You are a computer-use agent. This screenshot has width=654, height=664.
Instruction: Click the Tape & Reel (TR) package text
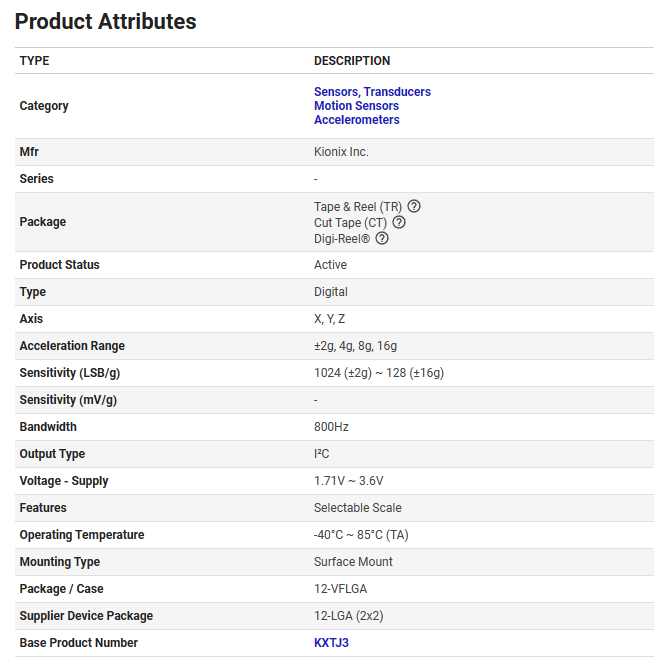click(x=357, y=207)
